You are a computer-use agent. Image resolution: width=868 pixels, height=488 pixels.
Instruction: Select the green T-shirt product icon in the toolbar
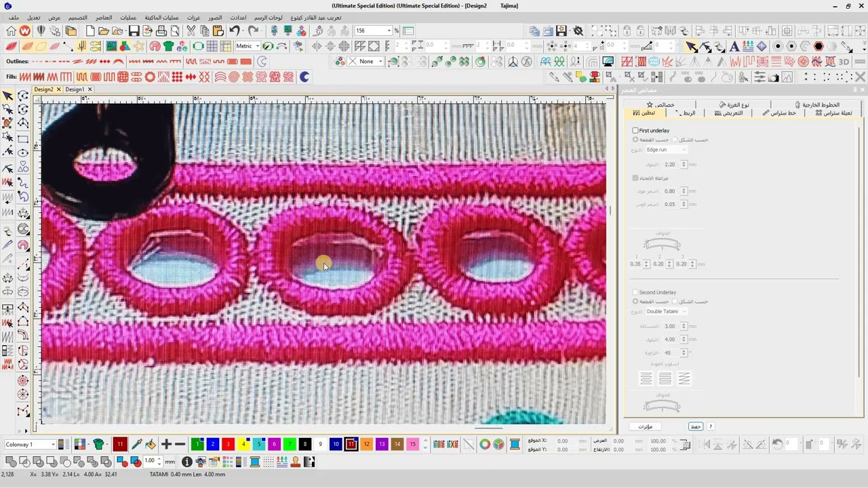tap(168, 46)
